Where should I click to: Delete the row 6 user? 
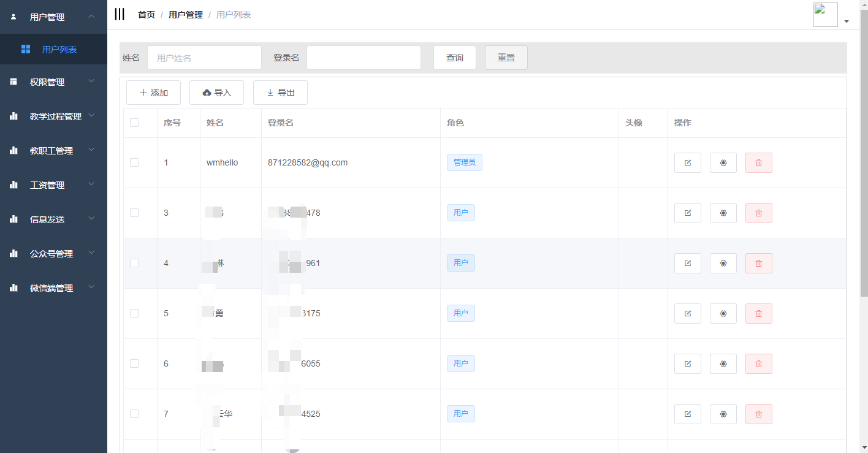[x=759, y=364]
